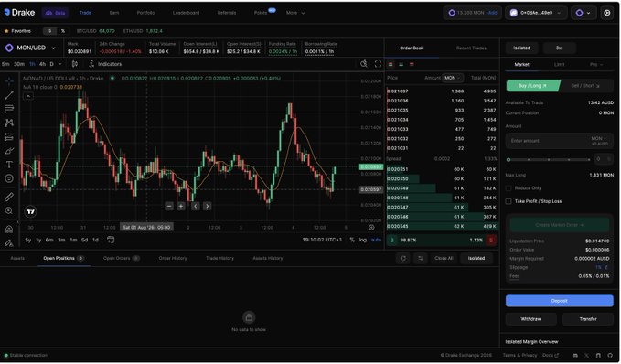Viewport: 621px width, 364px height.
Task: Toggle Isolated filter in positions panel
Action: pos(476,258)
